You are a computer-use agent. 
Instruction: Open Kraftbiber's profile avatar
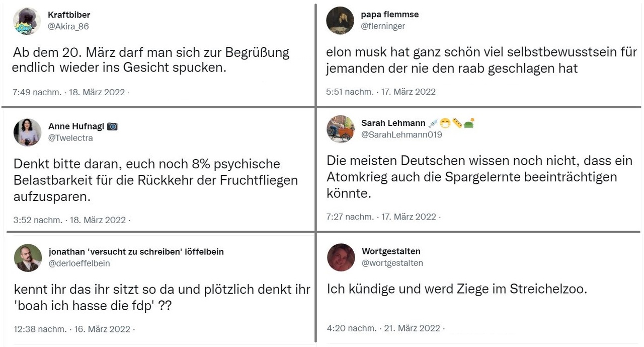click(x=27, y=21)
